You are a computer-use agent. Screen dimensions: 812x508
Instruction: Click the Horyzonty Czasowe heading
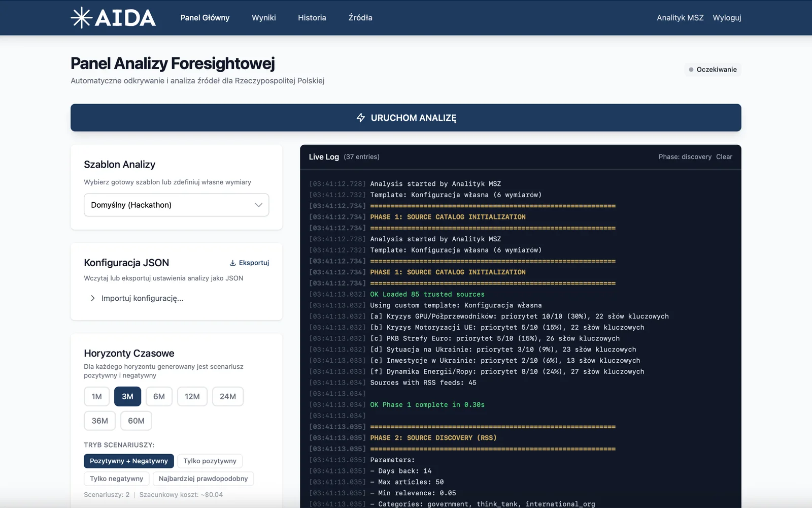[x=129, y=354]
